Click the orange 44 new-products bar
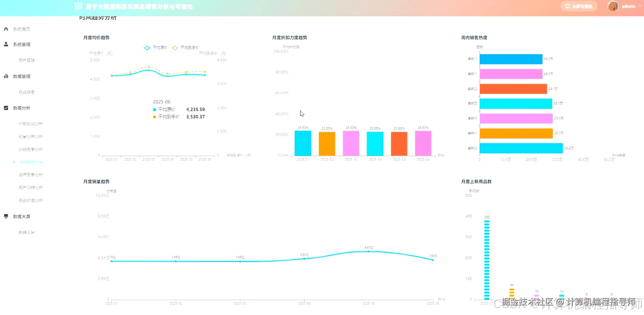The width and height of the screenshot is (644, 315). click(512, 294)
